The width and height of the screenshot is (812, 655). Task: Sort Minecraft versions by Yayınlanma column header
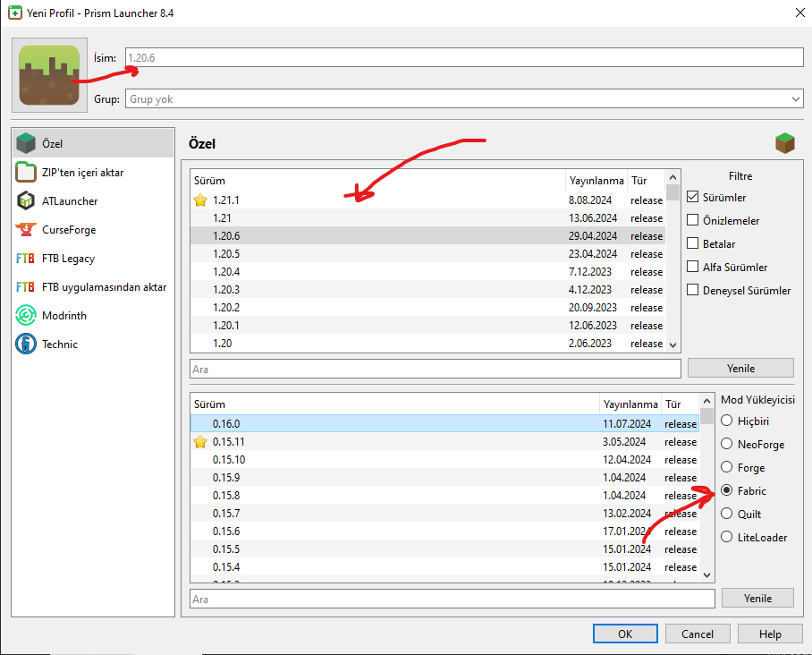point(596,181)
